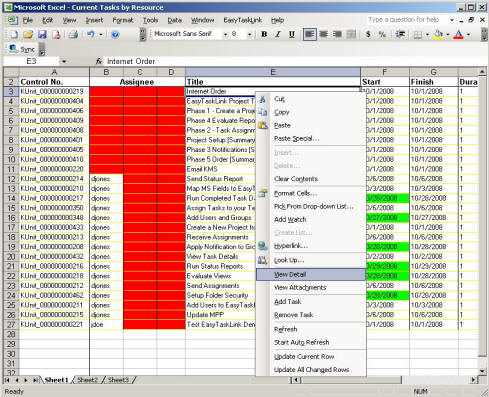Click the blue Help question icon

[115, 34]
